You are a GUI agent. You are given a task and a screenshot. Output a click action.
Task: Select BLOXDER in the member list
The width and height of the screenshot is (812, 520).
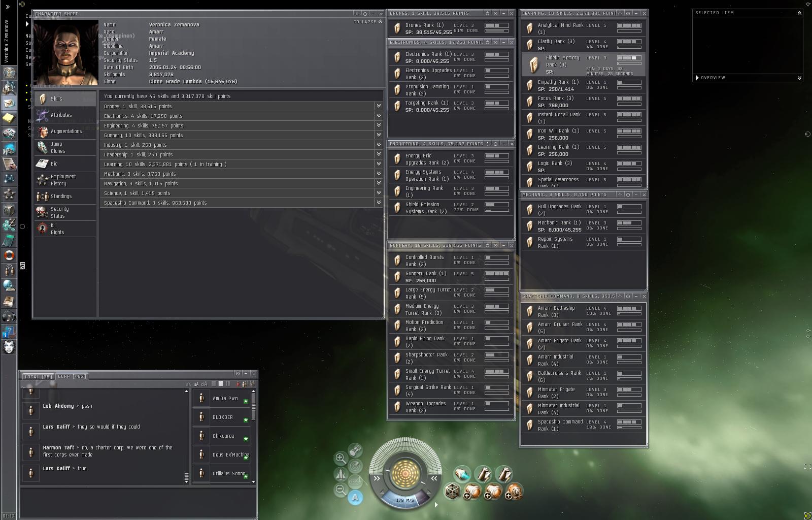tap(221, 417)
